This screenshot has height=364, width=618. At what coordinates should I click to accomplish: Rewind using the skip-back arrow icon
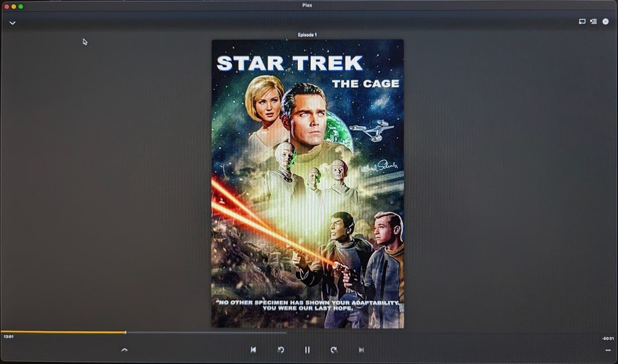pos(280,350)
